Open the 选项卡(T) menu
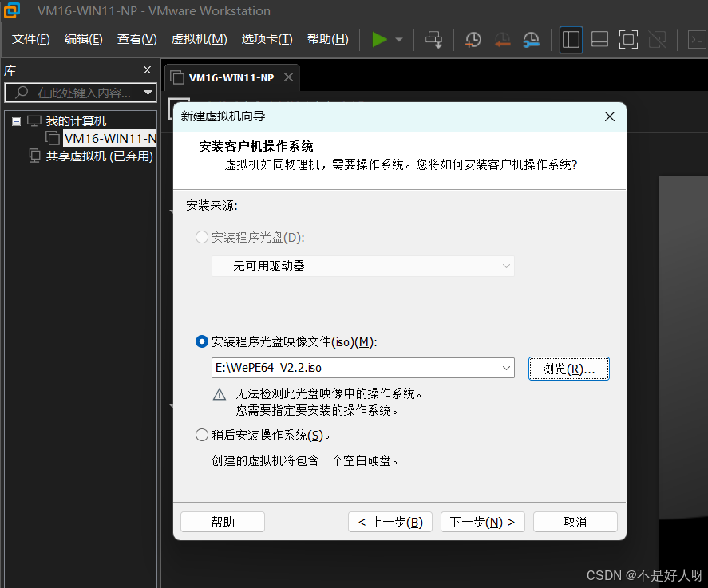Screen dimensions: 708x588 pos(267,39)
